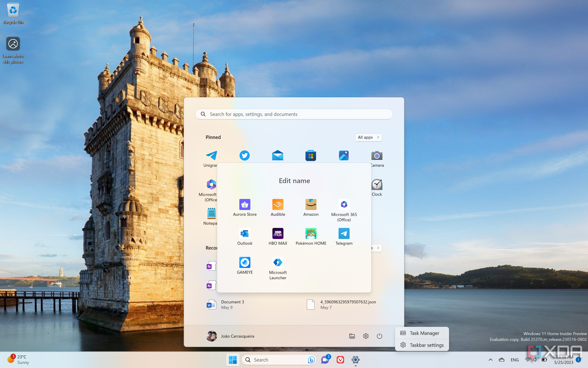Open the Aurora Store app in folder
The width and height of the screenshot is (588, 368).
pos(245,207)
